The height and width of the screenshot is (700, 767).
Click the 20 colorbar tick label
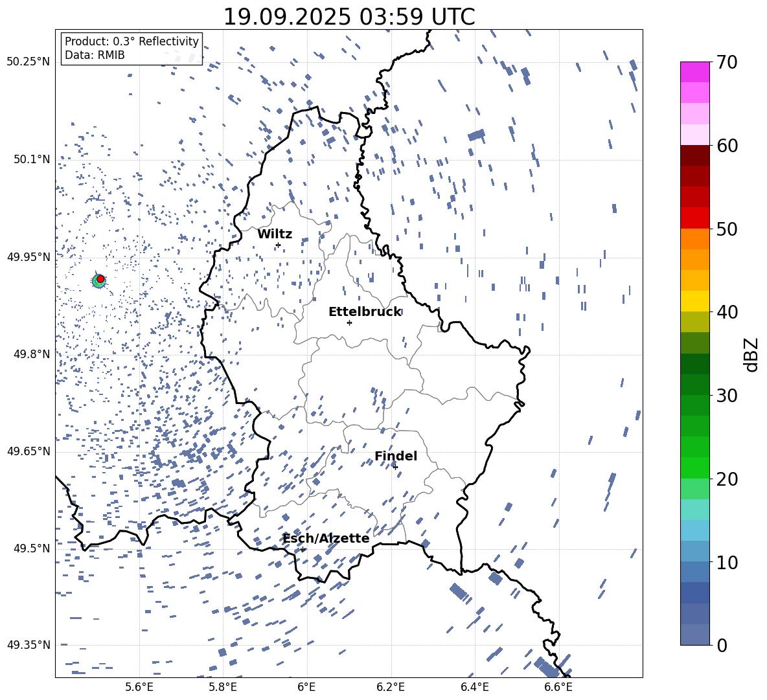tap(727, 479)
